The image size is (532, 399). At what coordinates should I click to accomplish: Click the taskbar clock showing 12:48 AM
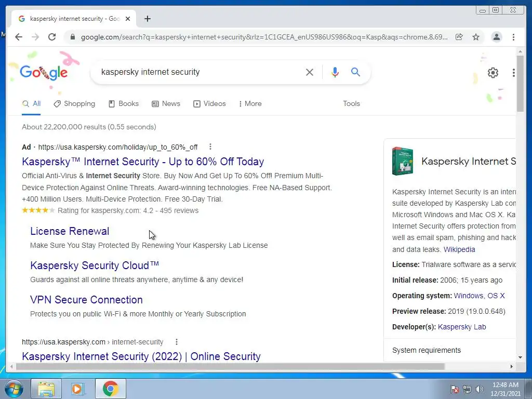[x=506, y=389]
